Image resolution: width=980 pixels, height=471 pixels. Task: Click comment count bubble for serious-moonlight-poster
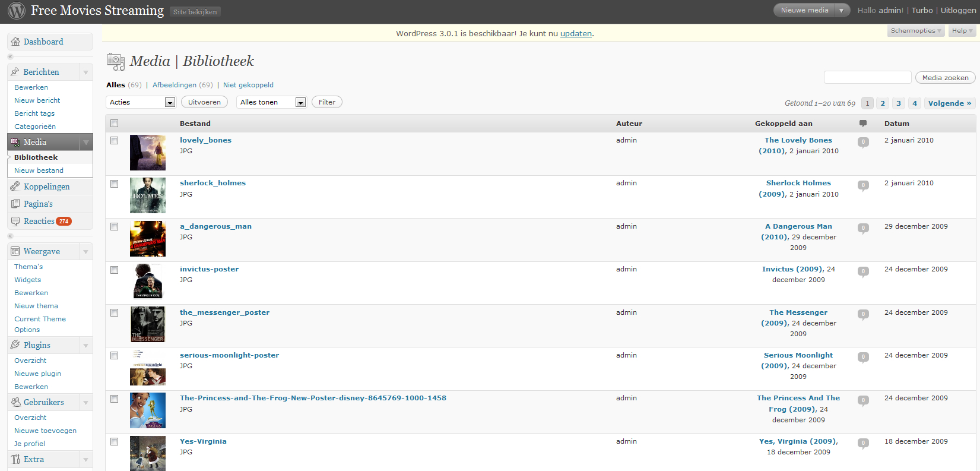tap(863, 357)
